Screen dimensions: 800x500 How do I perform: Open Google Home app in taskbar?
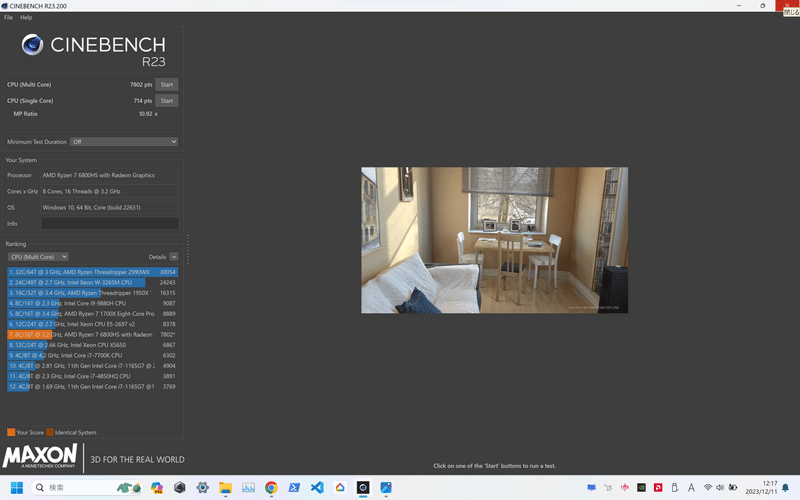(x=340, y=488)
